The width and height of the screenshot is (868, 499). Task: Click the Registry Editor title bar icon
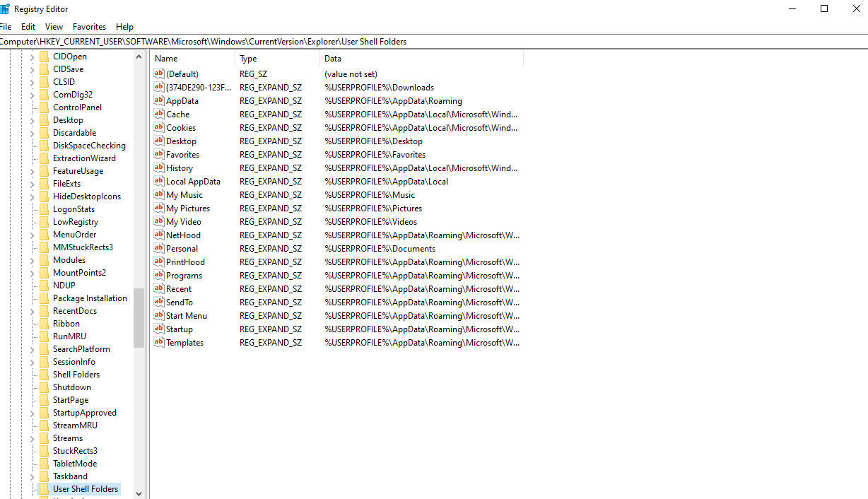(4, 9)
